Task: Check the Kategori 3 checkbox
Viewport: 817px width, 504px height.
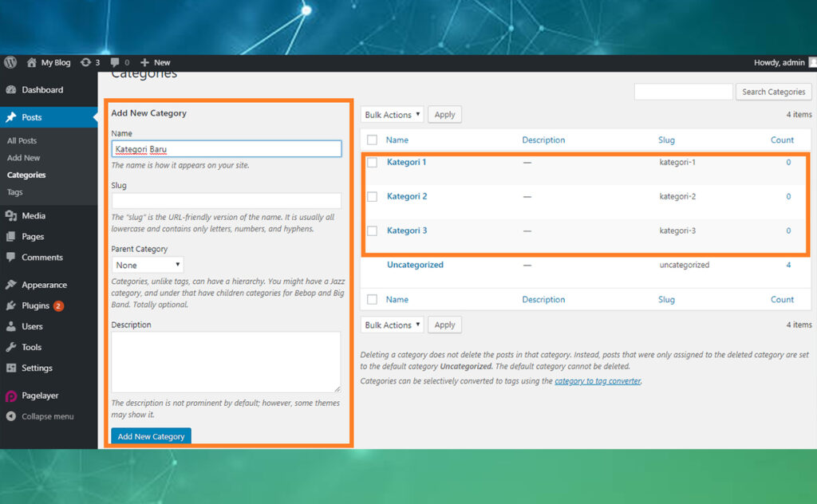Action: click(372, 230)
